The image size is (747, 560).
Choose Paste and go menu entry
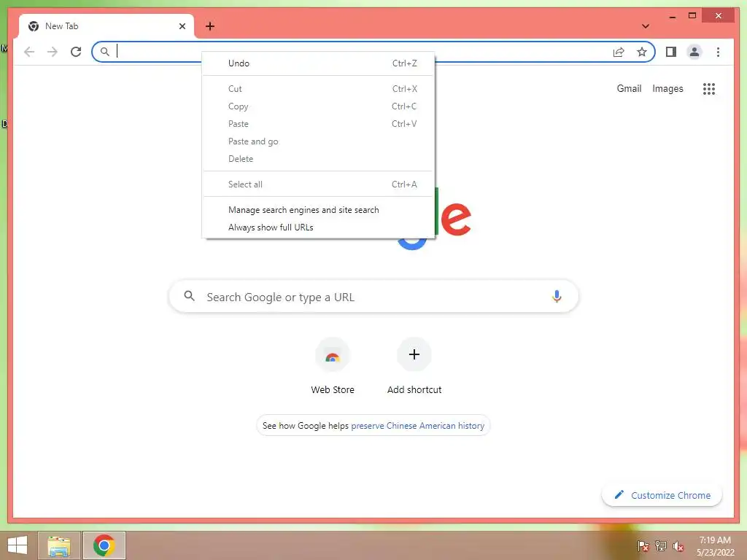(x=318, y=141)
